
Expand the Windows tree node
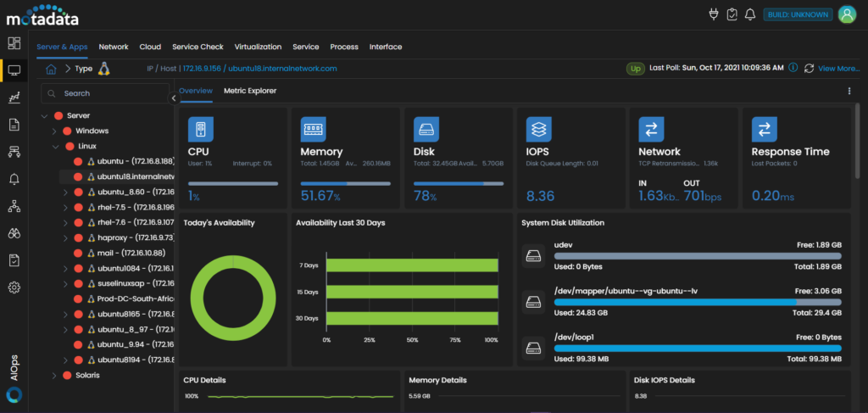coord(54,131)
